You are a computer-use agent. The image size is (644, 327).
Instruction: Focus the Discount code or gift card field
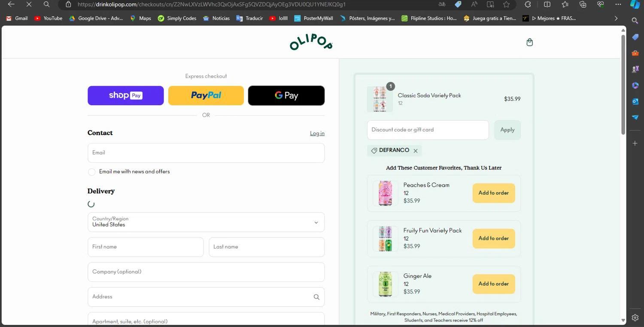(x=428, y=130)
